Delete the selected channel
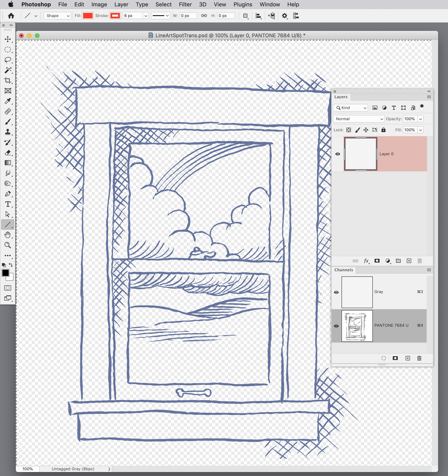448x476 pixels. (x=419, y=358)
